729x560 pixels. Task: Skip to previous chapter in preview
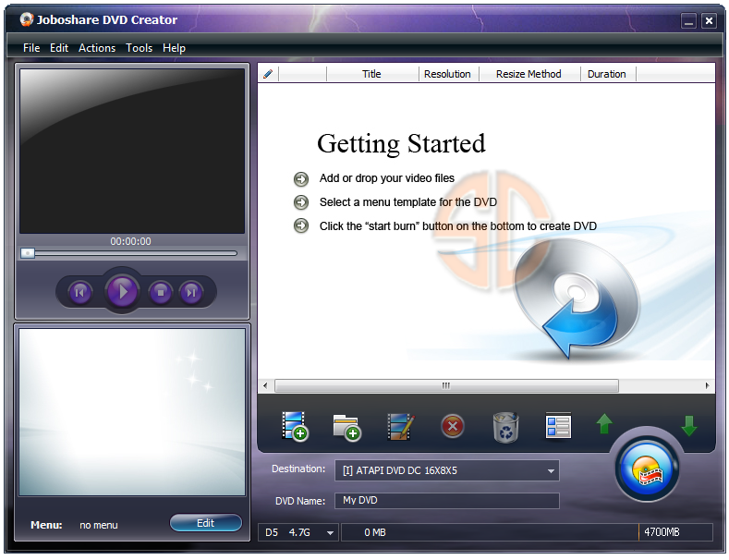pos(80,292)
